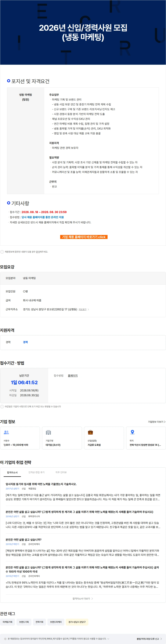166x644 pixels.
Task: Click the 당사 채용 홈페이지를 통한 온라인 지원 text
Action: [x=43, y=217]
